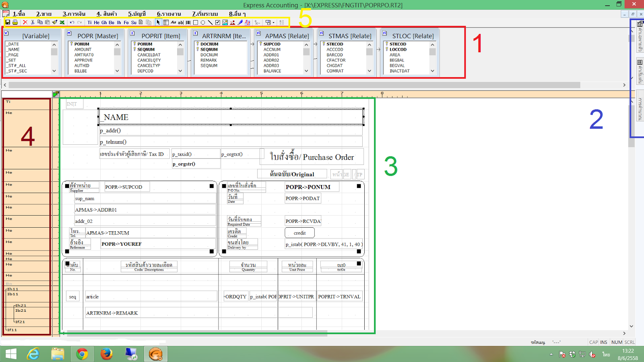Click the paste clipboard icon

[x=47, y=23]
